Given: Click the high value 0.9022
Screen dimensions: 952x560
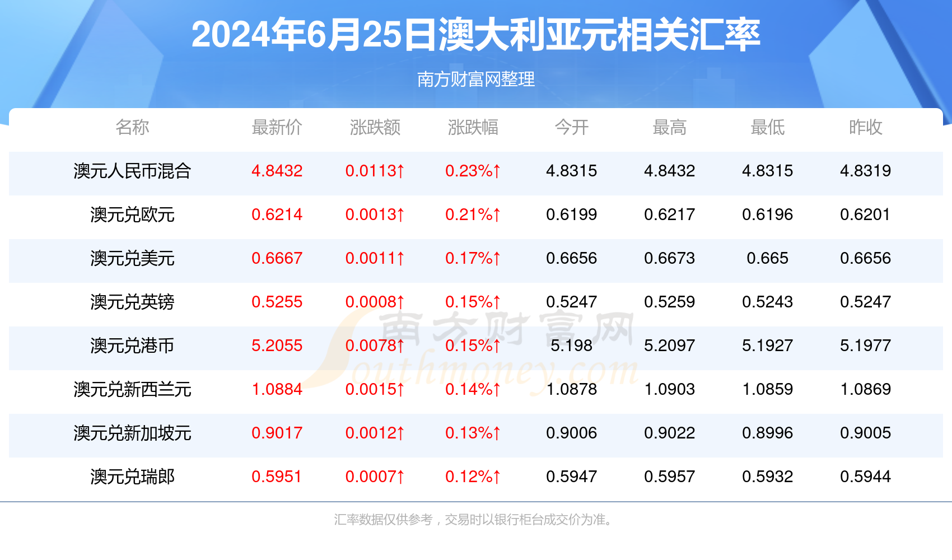Looking at the screenshot, I should coord(670,433).
